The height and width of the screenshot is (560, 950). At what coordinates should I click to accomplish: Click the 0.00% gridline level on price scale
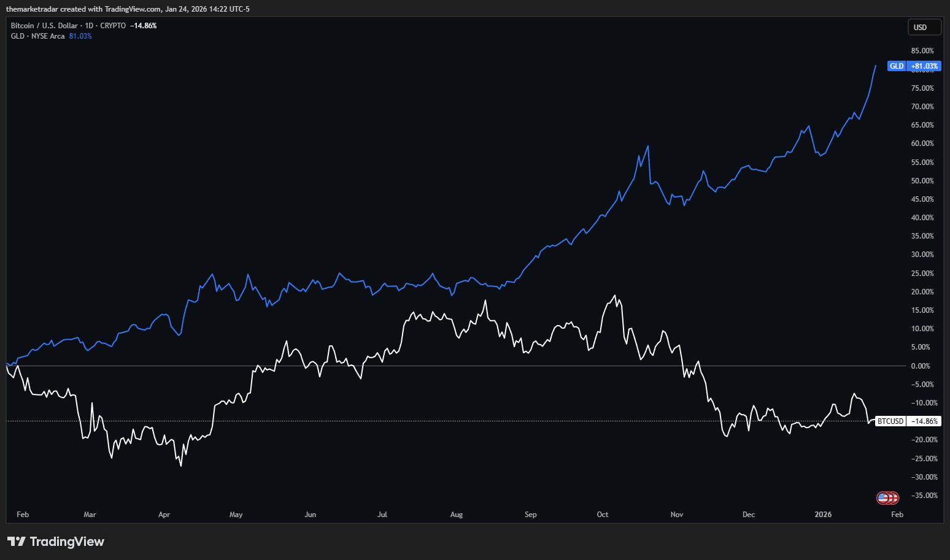coord(921,366)
